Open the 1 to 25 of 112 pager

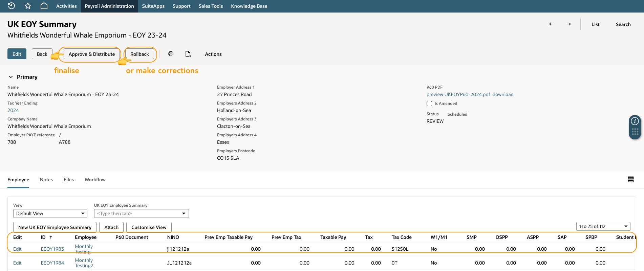coord(603,226)
